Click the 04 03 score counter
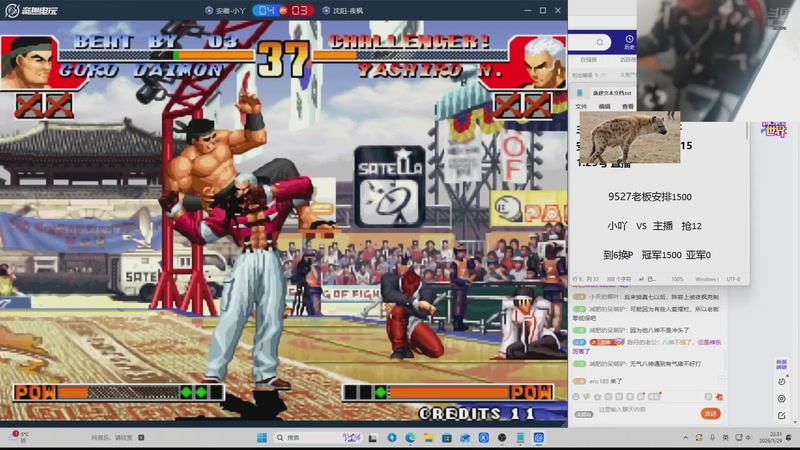The image size is (800, 450). (283, 10)
